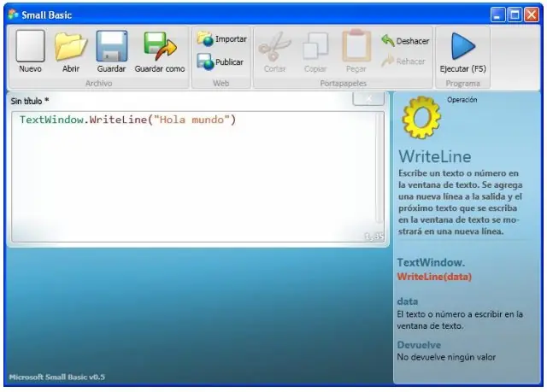
Task: Run the program with Ejecutar (F5)
Action: [x=463, y=52]
